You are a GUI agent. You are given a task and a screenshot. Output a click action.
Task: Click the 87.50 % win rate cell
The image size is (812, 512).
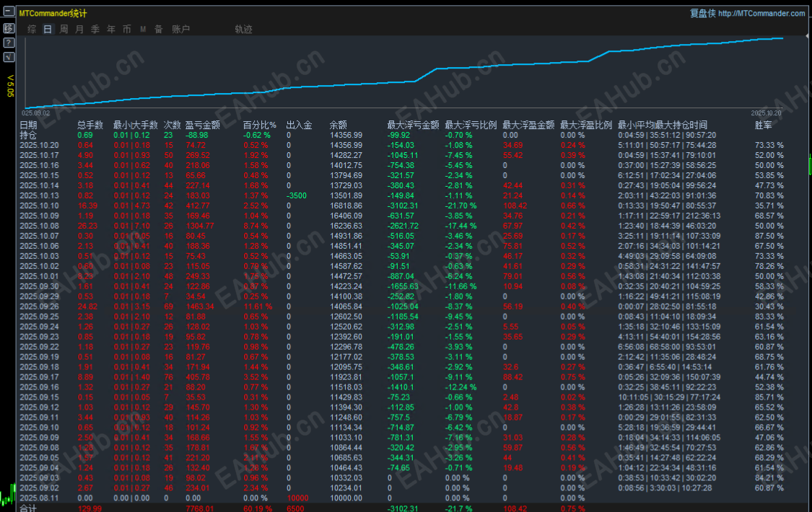coord(769,237)
